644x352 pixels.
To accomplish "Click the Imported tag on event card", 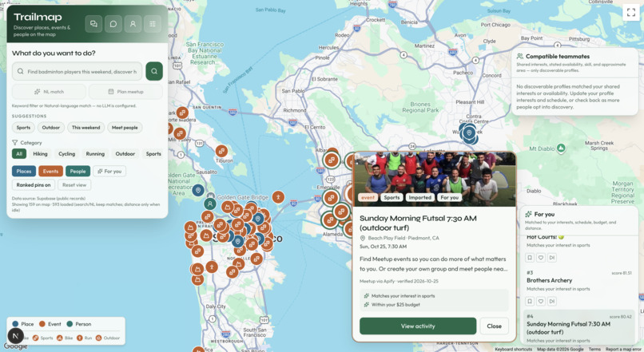I will (419, 197).
